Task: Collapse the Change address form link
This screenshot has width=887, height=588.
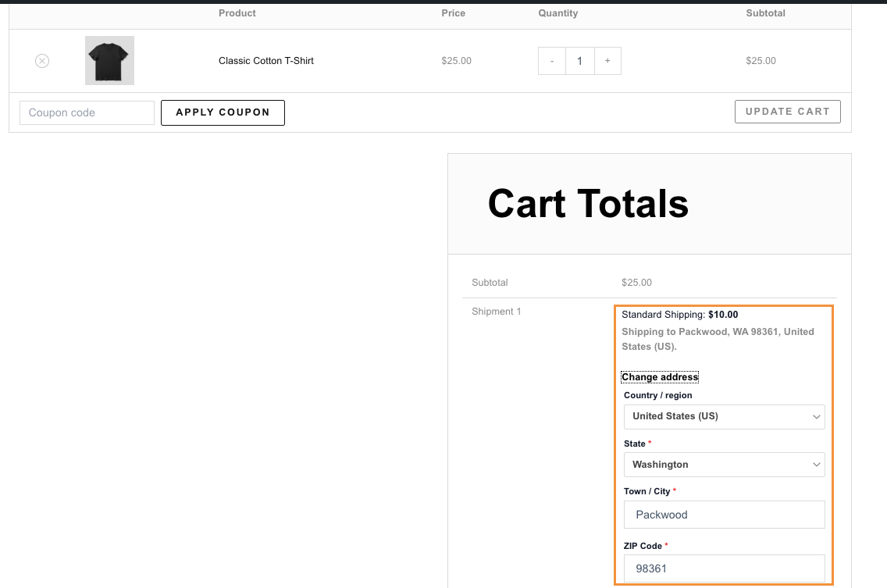Action: click(x=660, y=377)
